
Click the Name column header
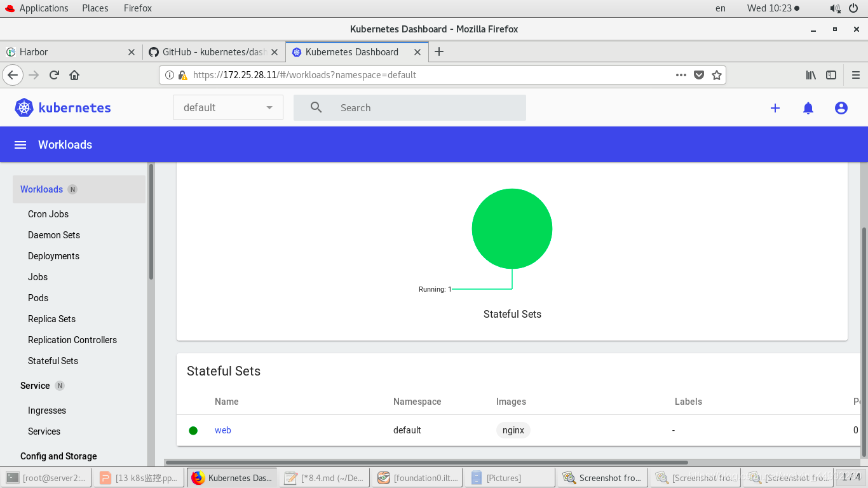[x=227, y=402]
